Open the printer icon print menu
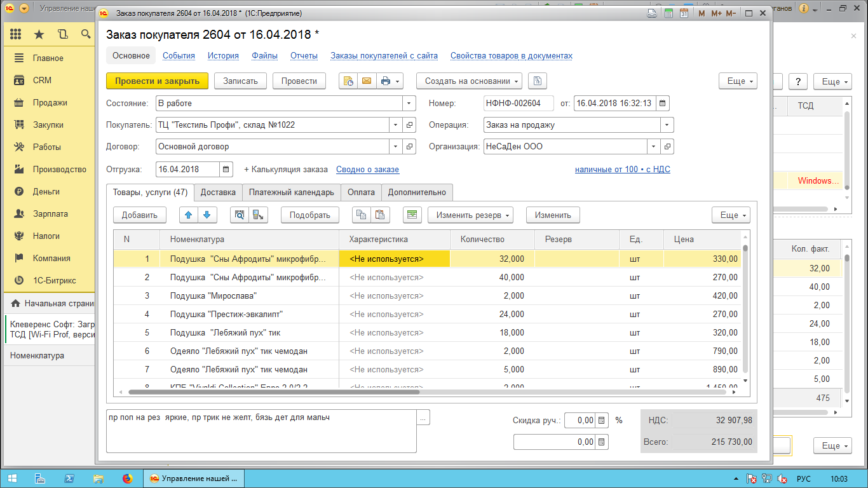Screen dimensions: 868x488 (x=390, y=81)
